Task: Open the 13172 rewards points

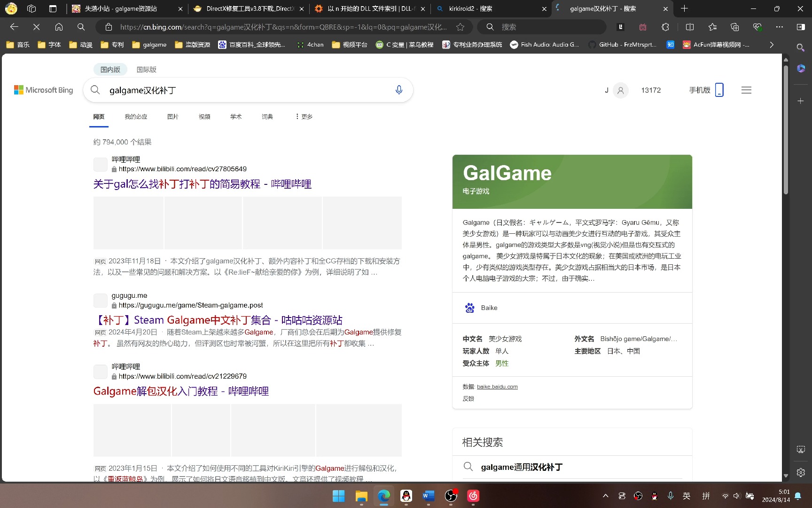Action: [x=651, y=90]
